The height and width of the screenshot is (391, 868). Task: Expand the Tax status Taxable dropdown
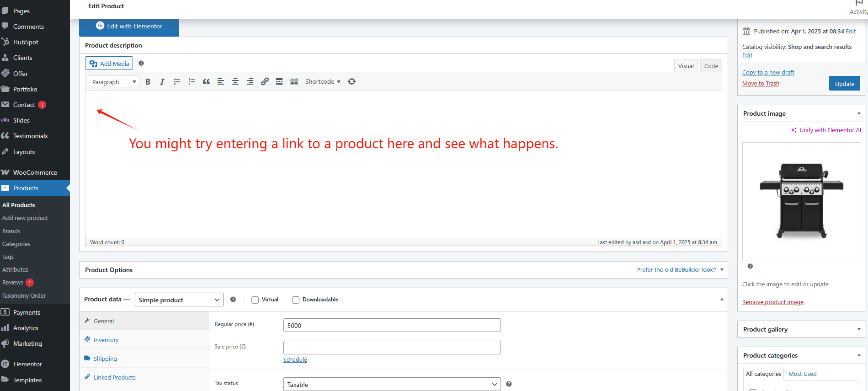pos(392,385)
